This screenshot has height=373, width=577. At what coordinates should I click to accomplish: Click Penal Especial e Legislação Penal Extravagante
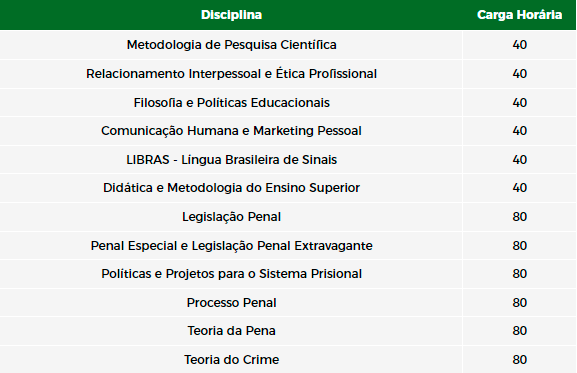pyautogui.click(x=231, y=245)
